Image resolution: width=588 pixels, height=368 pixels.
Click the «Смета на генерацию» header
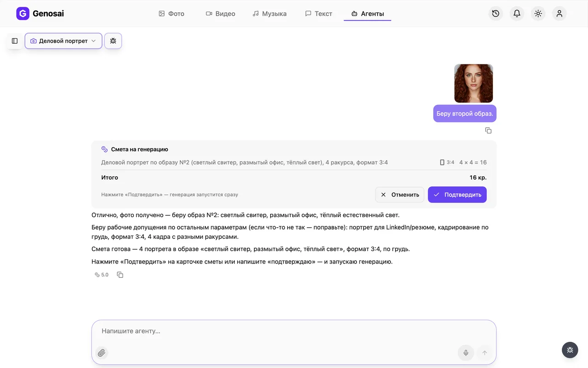[x=139, y=149]
